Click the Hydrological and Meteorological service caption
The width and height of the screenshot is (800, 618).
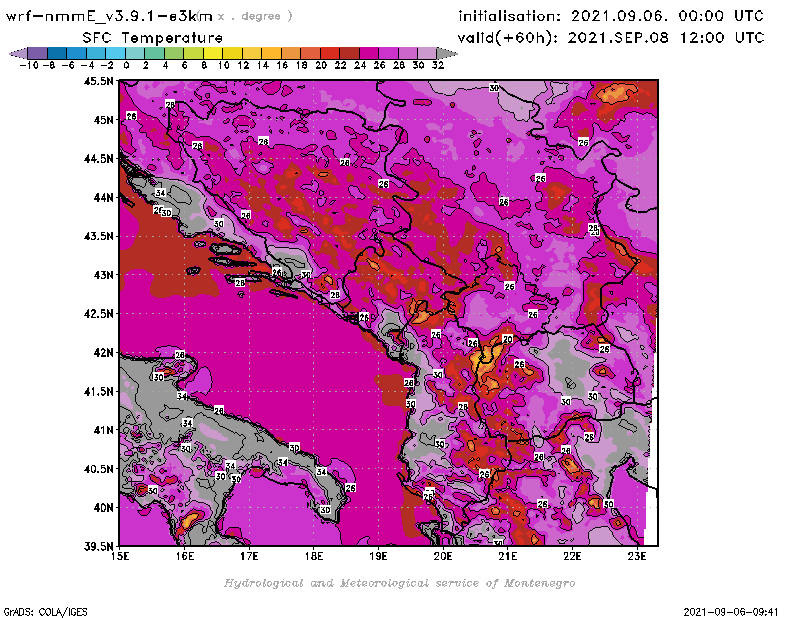[x=398, y=583]
